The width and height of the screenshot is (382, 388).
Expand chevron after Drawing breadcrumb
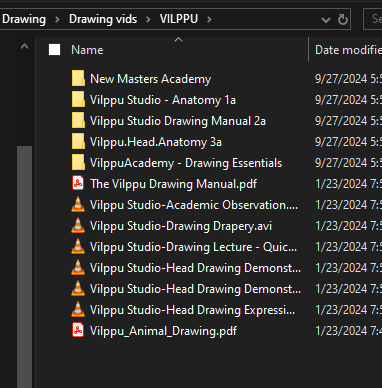[57, 20]
